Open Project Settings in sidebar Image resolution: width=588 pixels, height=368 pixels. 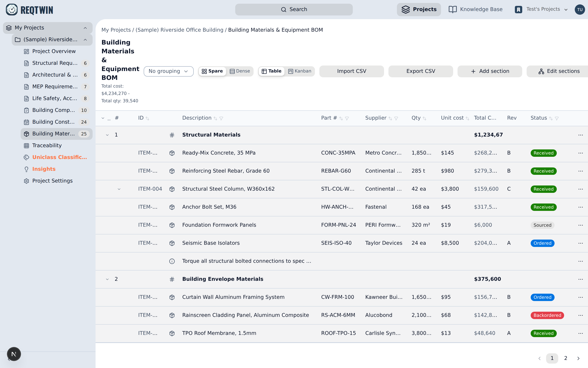click(56, 181)
